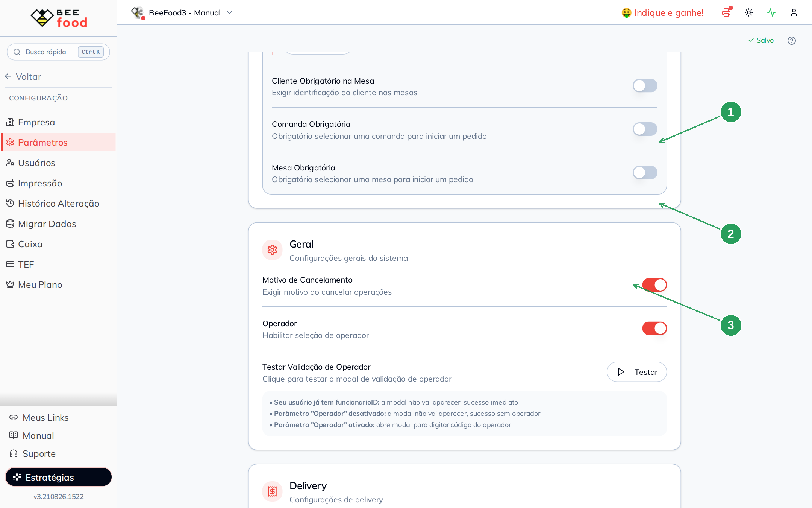Open Suporte link

(x=33, y=453)
